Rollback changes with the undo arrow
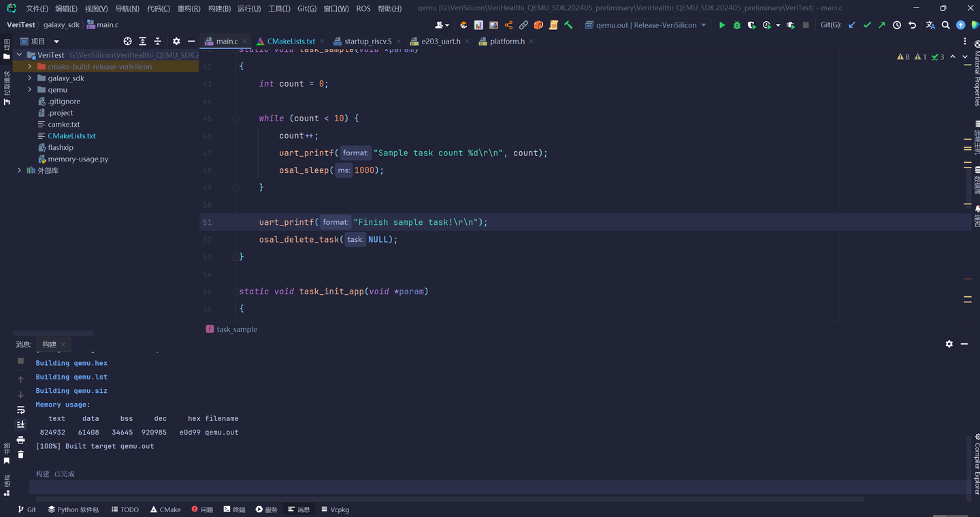 click(912, 25)
